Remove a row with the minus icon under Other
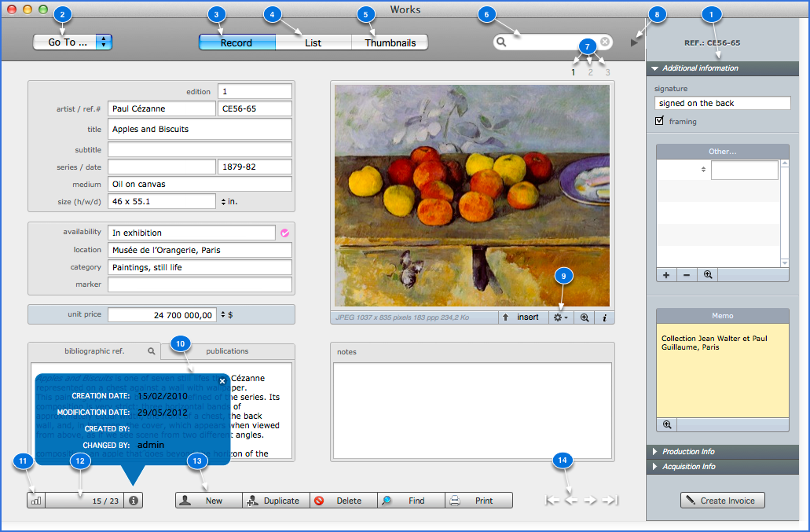810x532 pixels. point(687,275)
